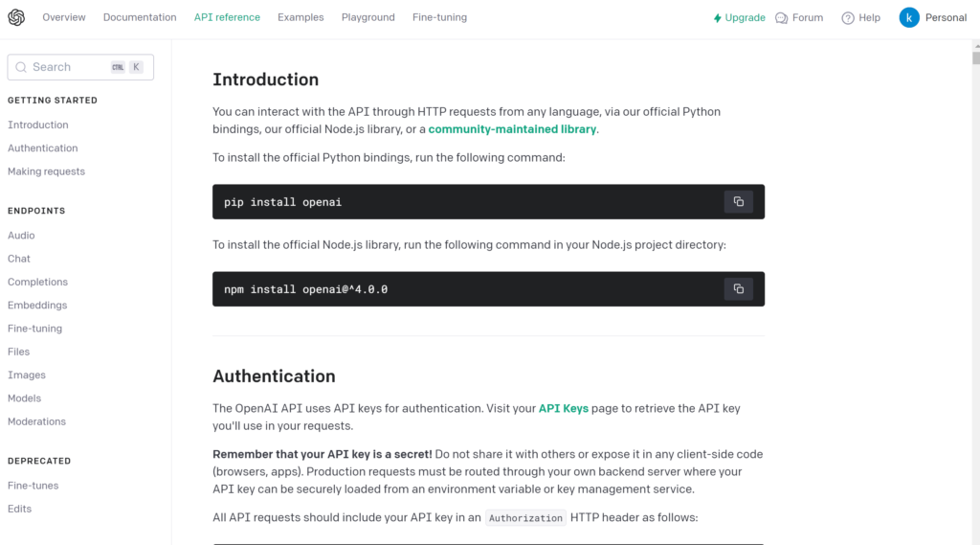Click the search magnifier icon

coord(21,67)
